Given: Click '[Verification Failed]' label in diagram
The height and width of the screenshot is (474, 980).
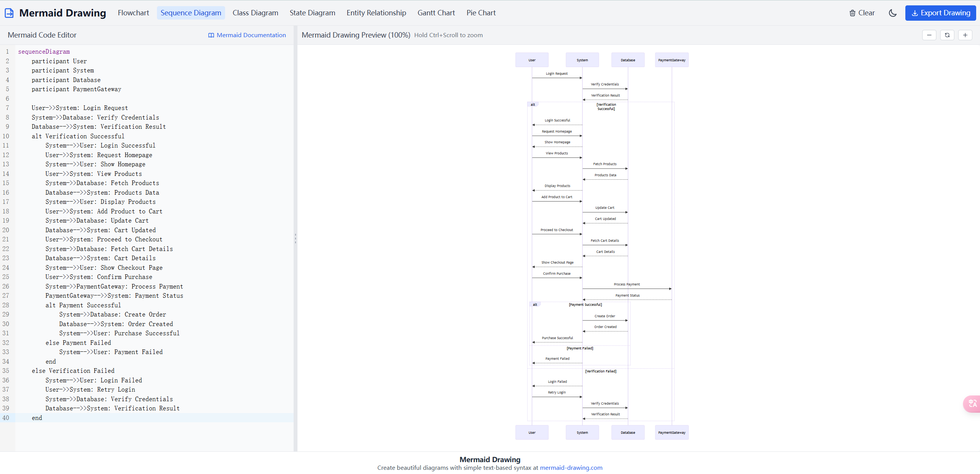Looking at the screenshot, I should tap(601, 371).
